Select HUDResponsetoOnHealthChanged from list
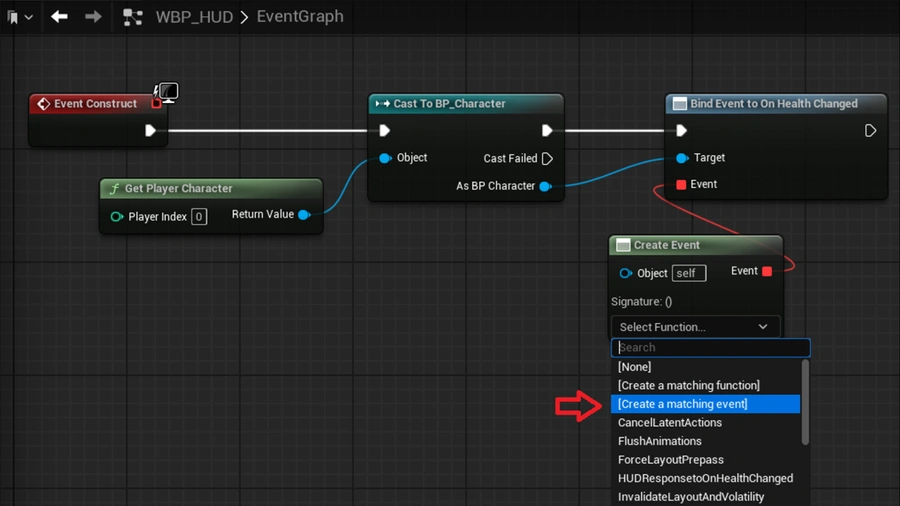The height and width of the screenshot is (506, 900). 705,478
